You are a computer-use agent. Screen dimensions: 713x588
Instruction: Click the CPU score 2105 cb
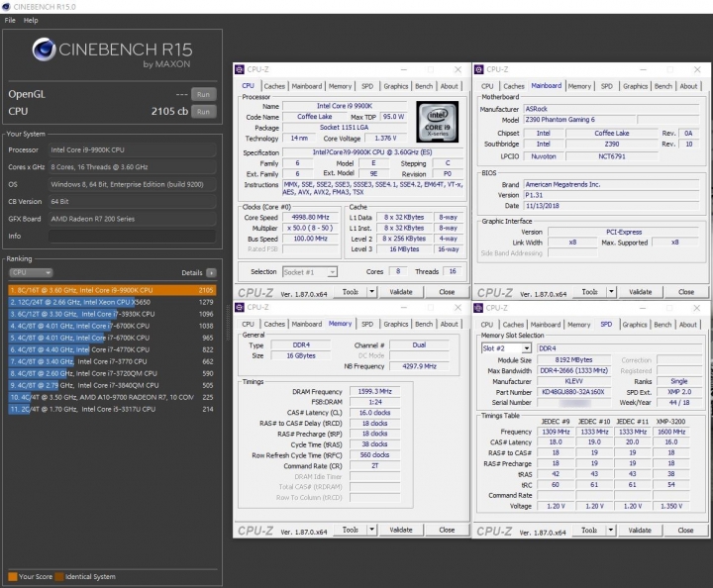point(169,111)
